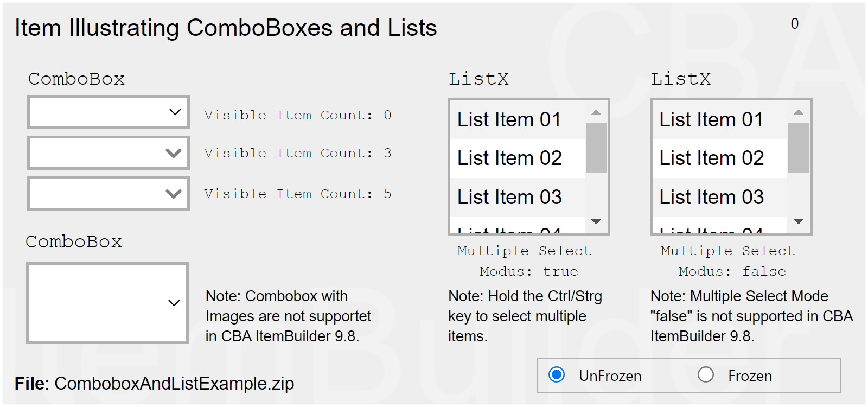Viewport: 868px width, 407px height.
Task: Click scroll-down arrow in right ListX
Action: tap(798, 221)
